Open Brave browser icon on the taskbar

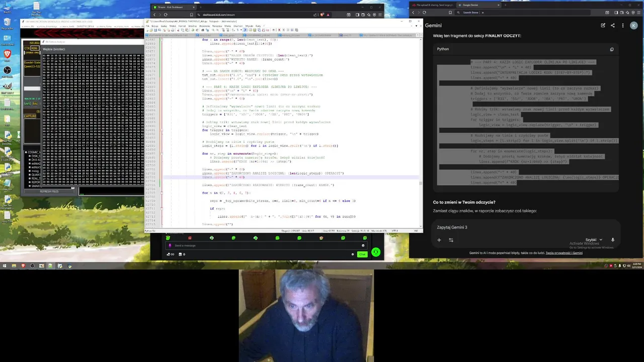coord(23,266)
